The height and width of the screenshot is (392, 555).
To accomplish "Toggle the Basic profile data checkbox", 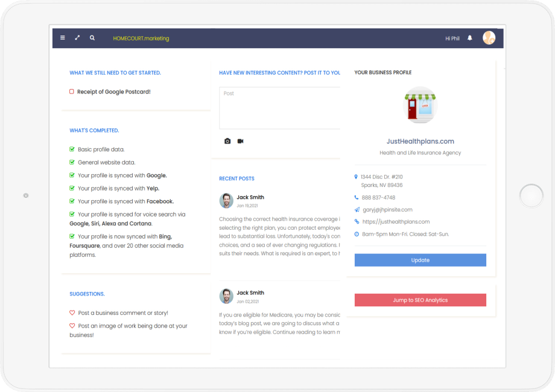I will tap(72, 149).
